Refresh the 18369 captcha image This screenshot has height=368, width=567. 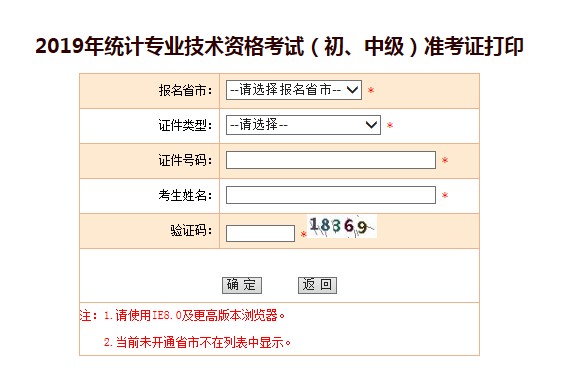342,226
